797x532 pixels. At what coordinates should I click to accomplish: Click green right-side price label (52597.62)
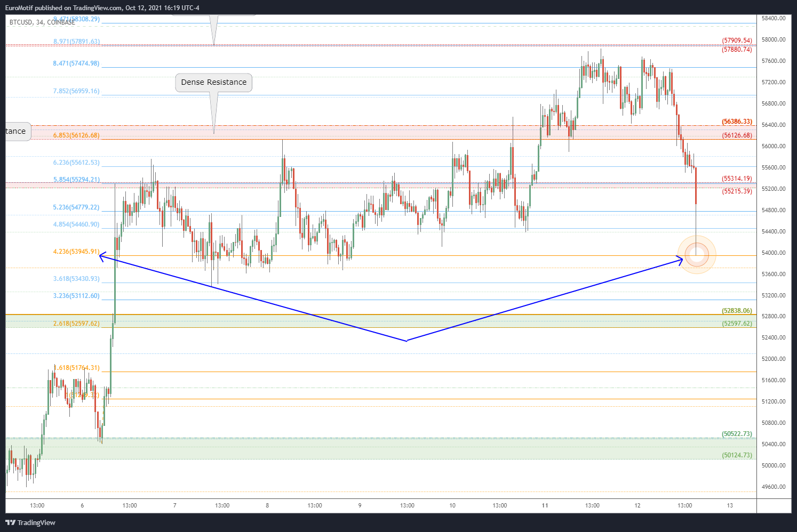[x=737, y=324]
